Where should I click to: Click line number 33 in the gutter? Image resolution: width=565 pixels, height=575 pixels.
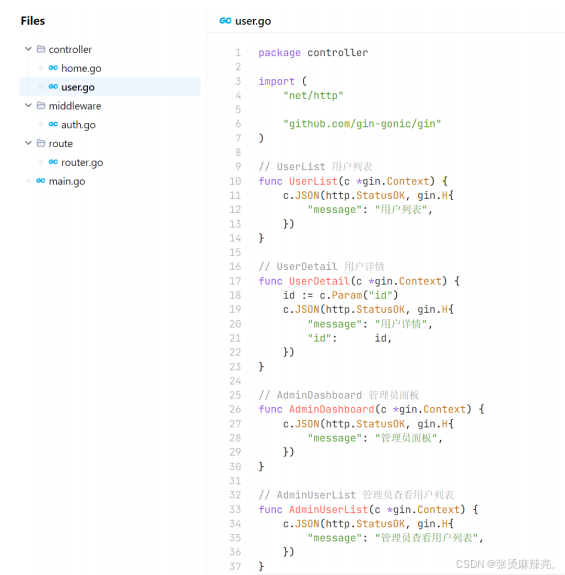tap(235, 509)
